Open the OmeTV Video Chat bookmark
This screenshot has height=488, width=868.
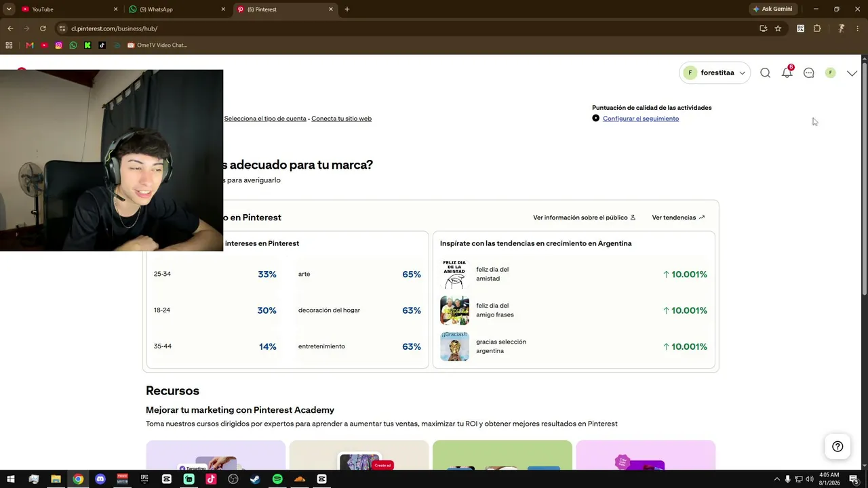157,45
